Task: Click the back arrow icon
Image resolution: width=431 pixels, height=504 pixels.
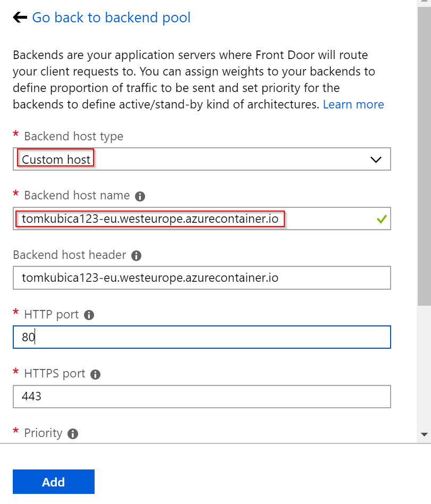Action: click(x=20, y=18)
